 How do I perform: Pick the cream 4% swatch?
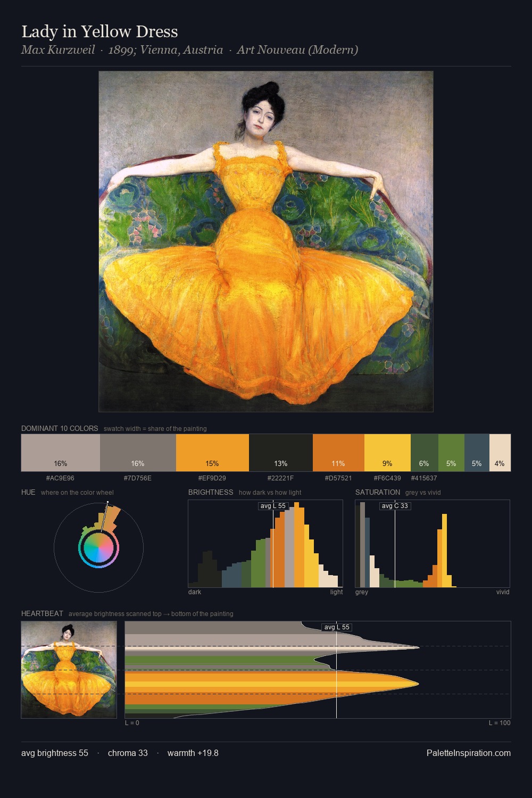tap(500, 453)
